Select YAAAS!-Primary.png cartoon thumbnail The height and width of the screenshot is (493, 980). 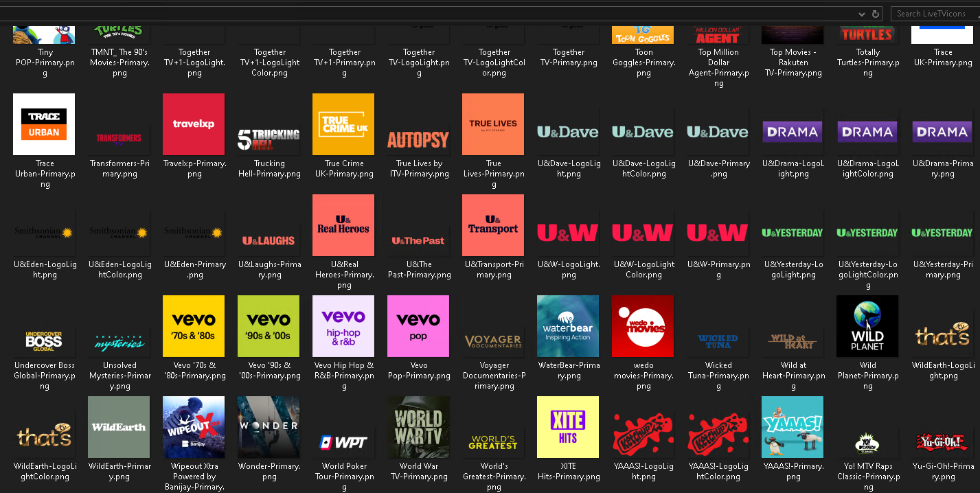[793, 427]
